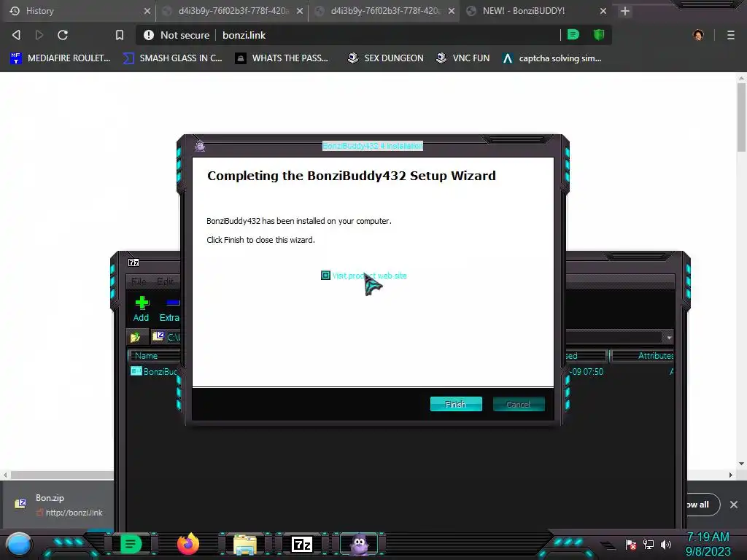Open green chat app in taskbar
747x560 pixels.
[131, 544]
